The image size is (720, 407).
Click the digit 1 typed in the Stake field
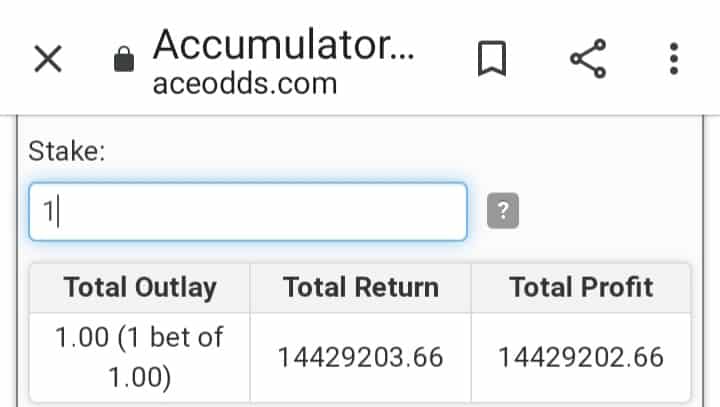(48, 212)
